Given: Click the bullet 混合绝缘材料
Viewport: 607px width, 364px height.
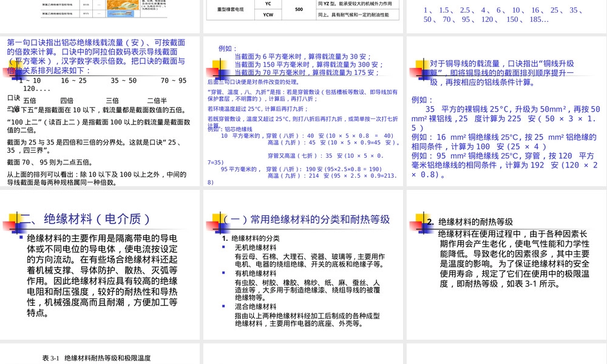Looking at the screenshot, I should click(256, 307).
